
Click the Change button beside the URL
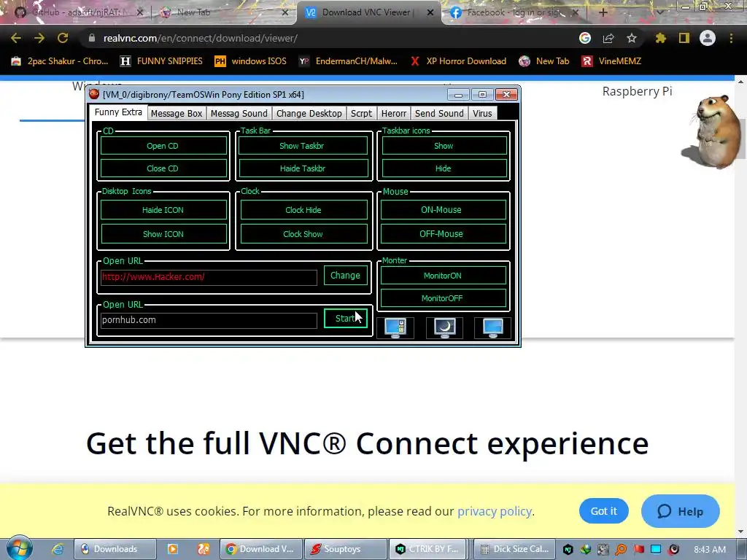345,275
